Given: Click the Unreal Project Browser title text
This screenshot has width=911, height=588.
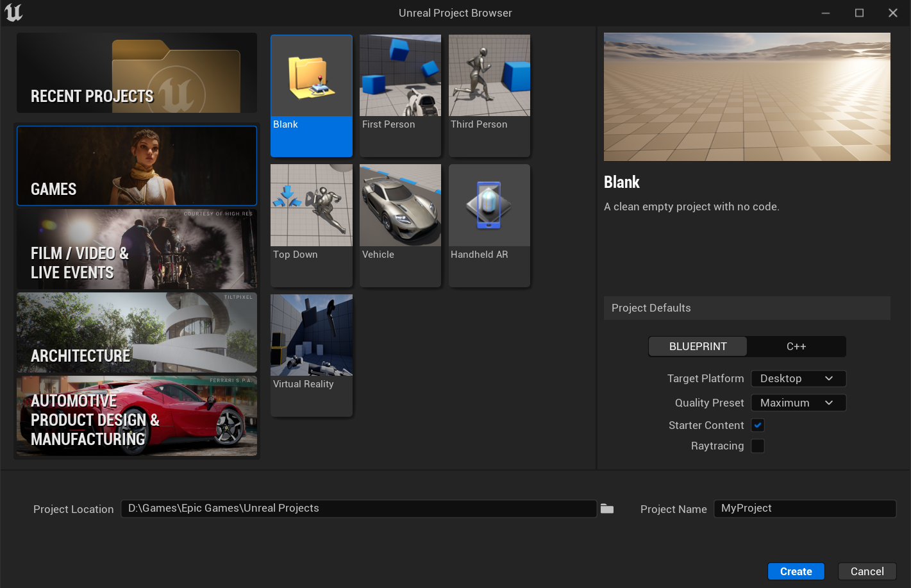Looking at the screenshot, I should pyautogui.click(x=455, y=13).
